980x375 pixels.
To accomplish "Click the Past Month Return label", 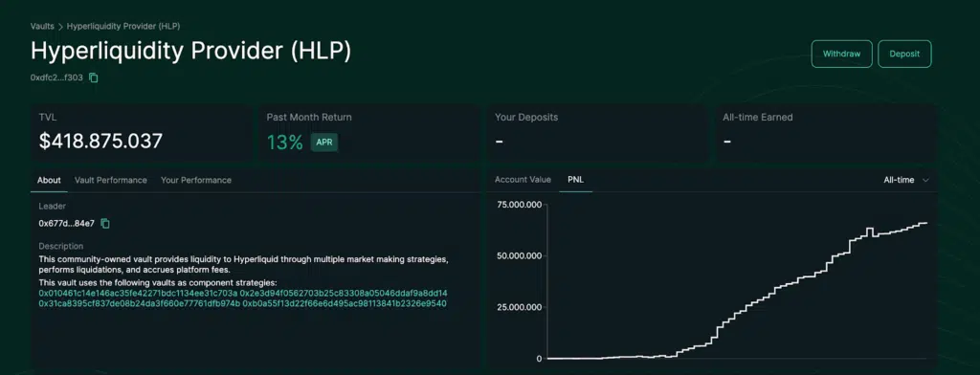I will click(x=309, y=117).
